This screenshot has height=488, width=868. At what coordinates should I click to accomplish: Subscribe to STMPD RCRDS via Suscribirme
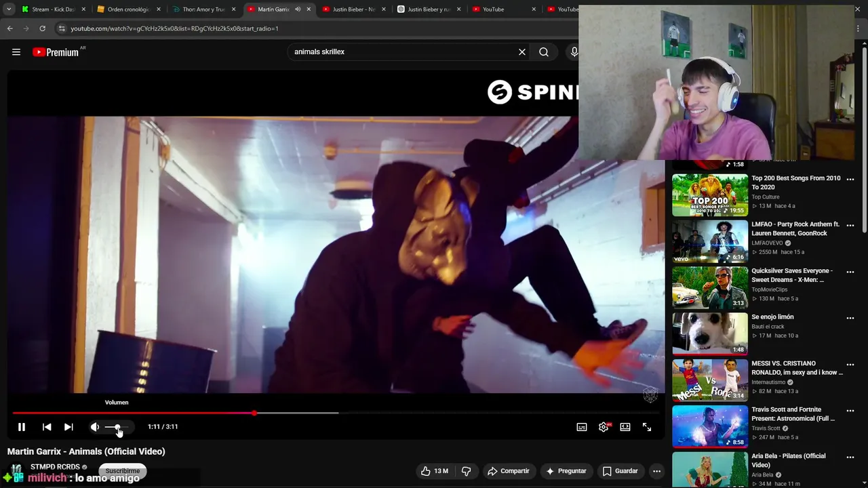(122, 470)
